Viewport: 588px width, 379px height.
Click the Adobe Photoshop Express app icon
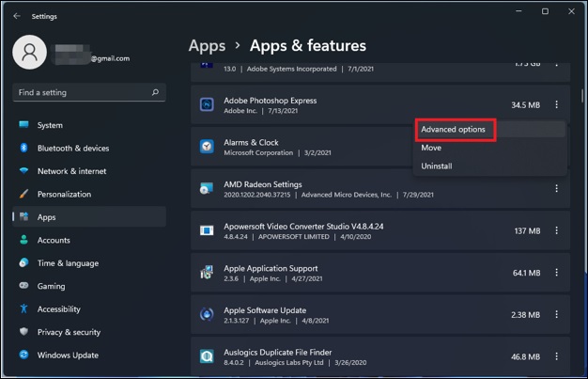point(207,104)
